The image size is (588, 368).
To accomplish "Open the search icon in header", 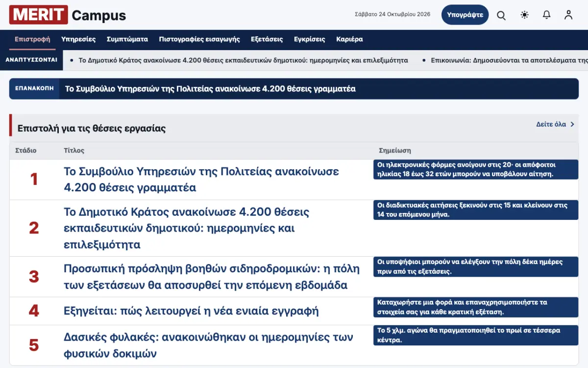I will pyautogui.click(x=501, y=15).
